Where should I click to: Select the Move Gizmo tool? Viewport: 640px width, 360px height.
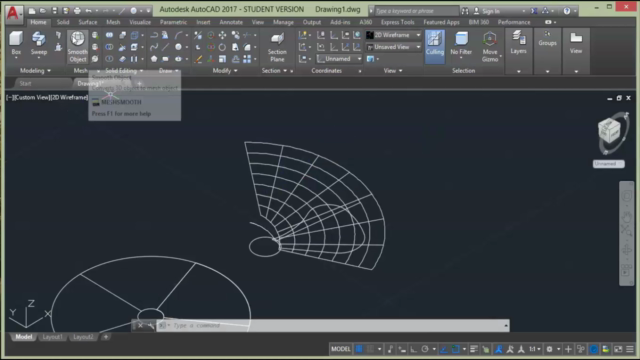coord(490,47)
